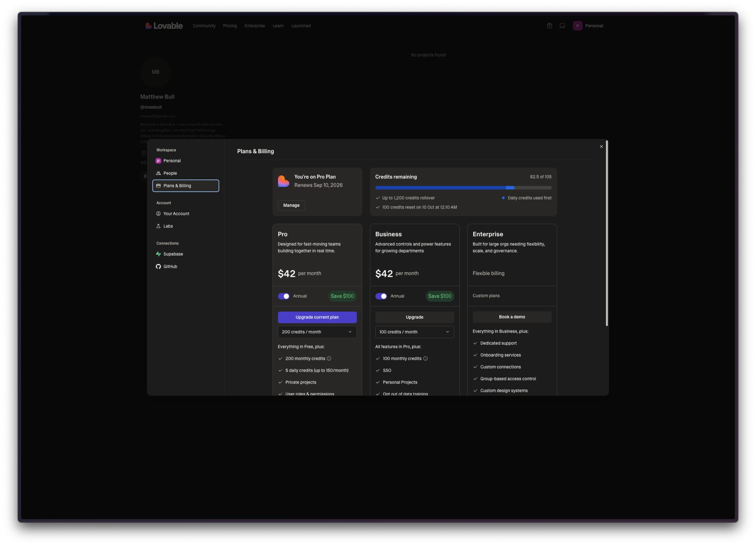
Task: Open the inbox icon near Personal
Action: (562, 25)
